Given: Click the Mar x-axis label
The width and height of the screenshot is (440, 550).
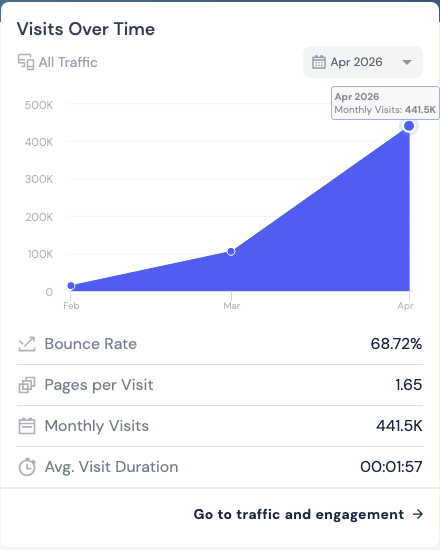Looking at the screenshot, I should (x=232, y=306).
